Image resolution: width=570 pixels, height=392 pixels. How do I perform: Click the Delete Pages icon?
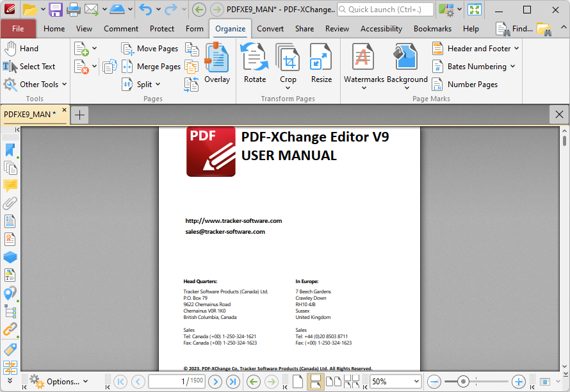[x=81, y=67]
